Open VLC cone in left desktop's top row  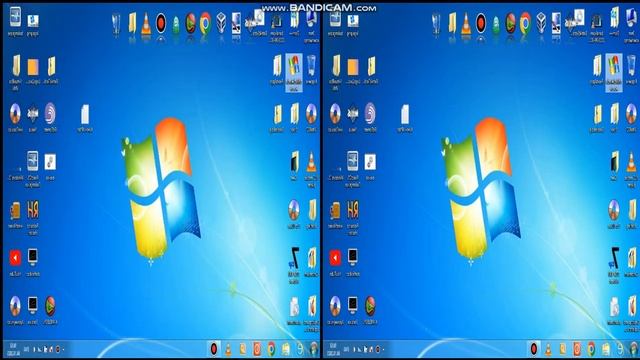pos(146,24)
